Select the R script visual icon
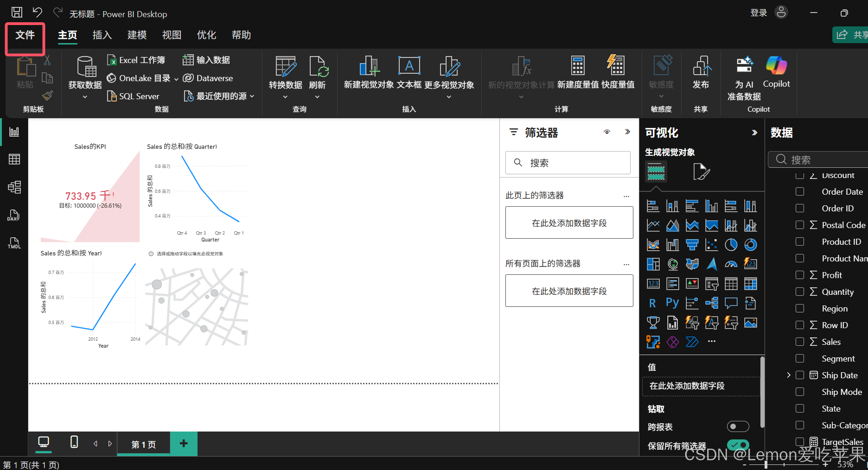This screenshot has width=868, height=470. [653, 303]
